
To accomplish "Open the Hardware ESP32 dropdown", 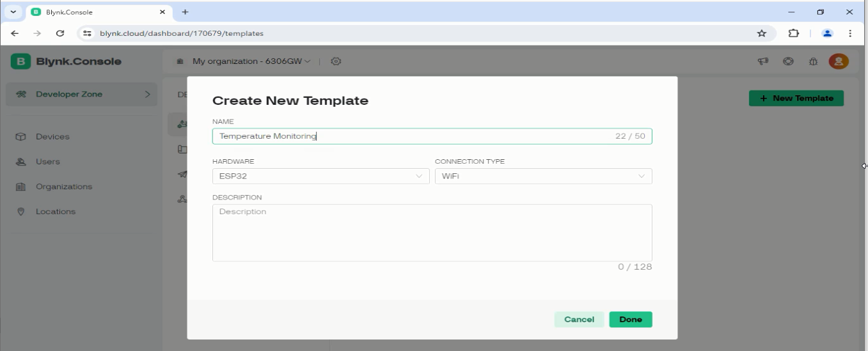I will [x=320, y=176].
